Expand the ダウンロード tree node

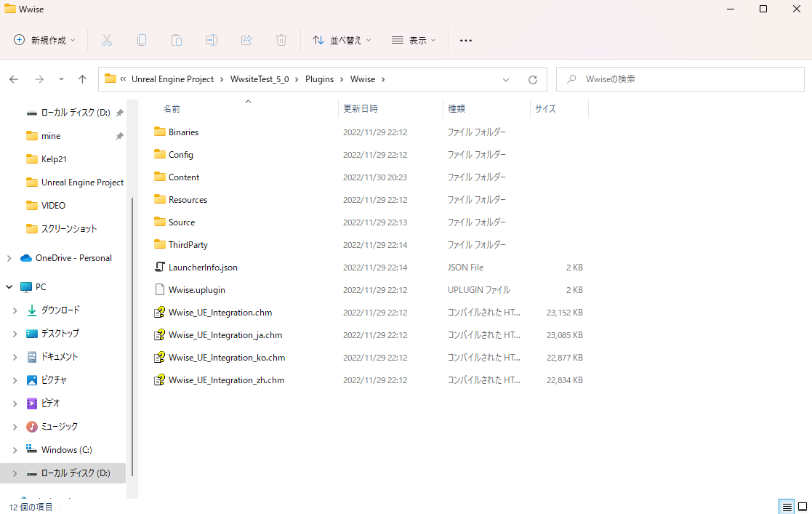coord(15,310)
